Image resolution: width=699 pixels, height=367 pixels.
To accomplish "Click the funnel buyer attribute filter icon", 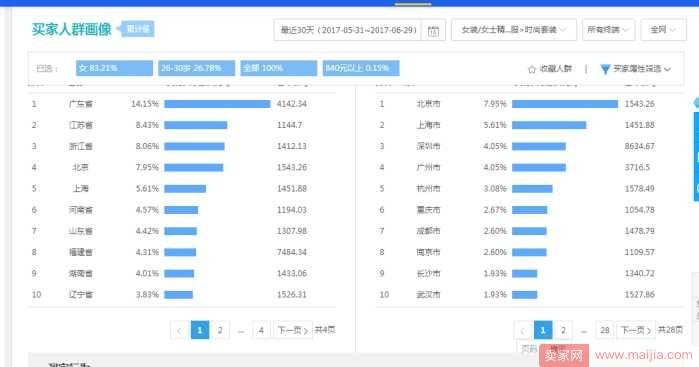I will click(605, 69).
